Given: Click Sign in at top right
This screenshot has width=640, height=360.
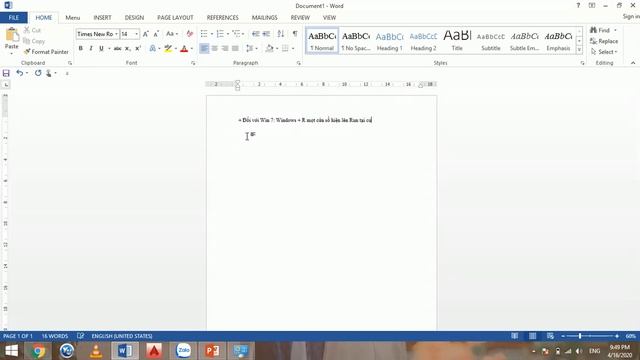Looking at the screenshot, I should point(631,16).
